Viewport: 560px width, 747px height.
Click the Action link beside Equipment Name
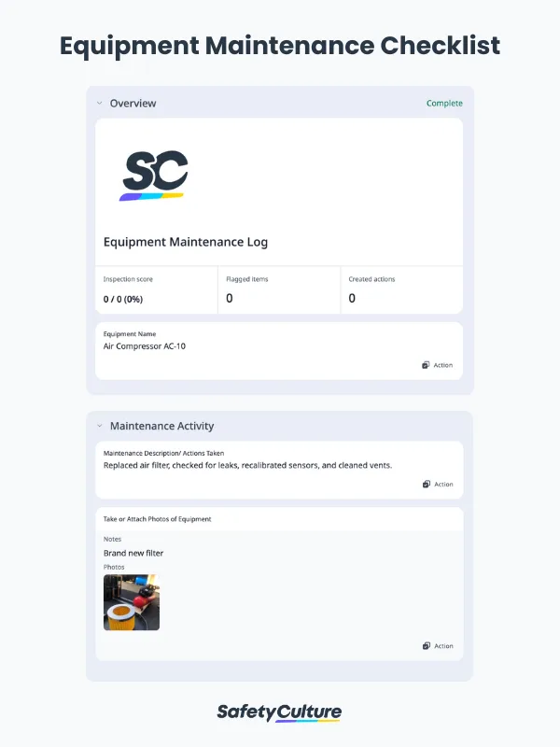click(443, 365)
